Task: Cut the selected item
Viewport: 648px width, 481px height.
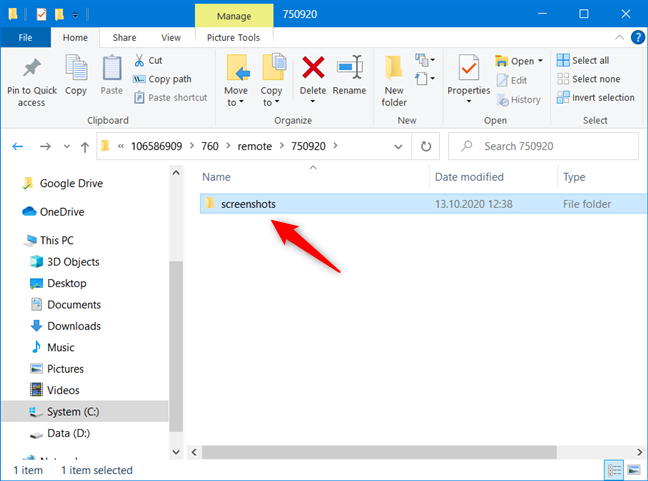Action: (148, 60)
